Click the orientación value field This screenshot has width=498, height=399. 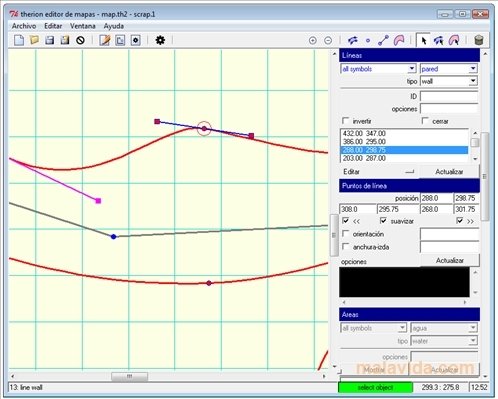tap(450, 234)
